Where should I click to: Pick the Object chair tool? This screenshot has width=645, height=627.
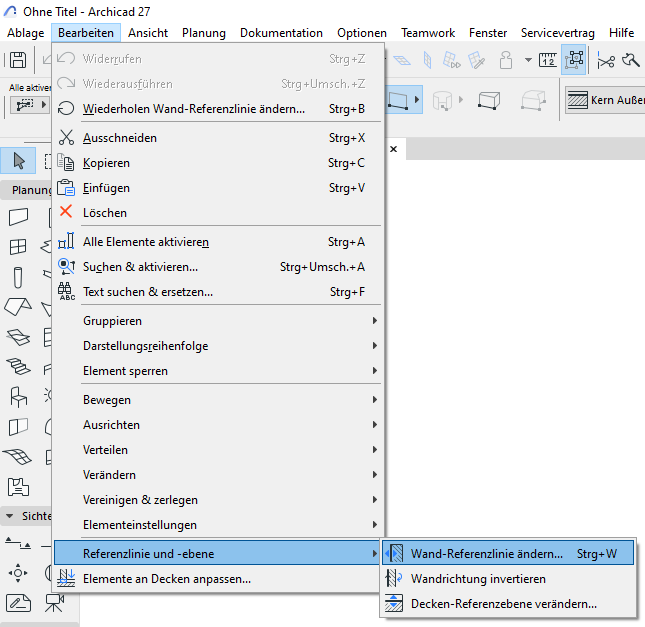[x=18, y=397]
